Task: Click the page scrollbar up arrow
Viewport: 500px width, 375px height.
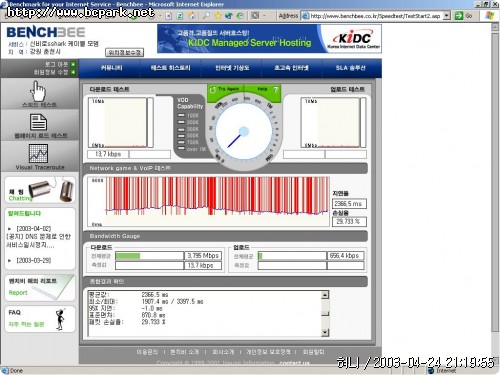Action: (x=495, y=27)
